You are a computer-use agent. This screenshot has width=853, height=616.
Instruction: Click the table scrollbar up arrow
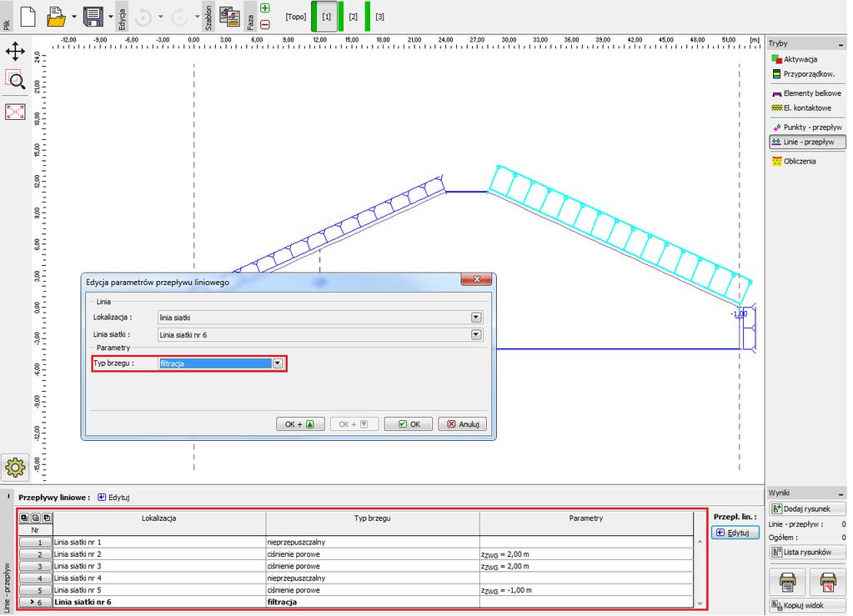(x=700, y=542)
